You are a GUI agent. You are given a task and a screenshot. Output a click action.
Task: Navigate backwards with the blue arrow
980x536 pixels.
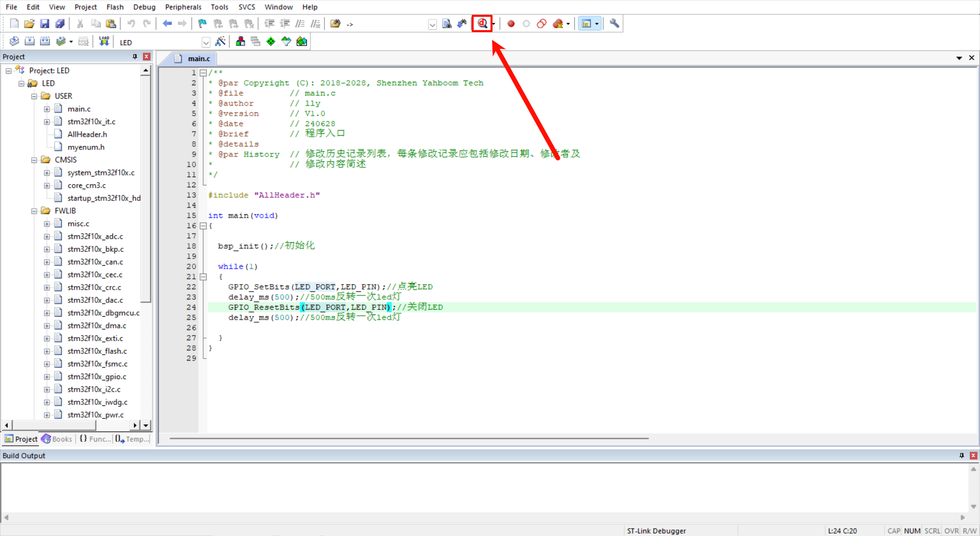pyautogui.click(x=167, y=23)
